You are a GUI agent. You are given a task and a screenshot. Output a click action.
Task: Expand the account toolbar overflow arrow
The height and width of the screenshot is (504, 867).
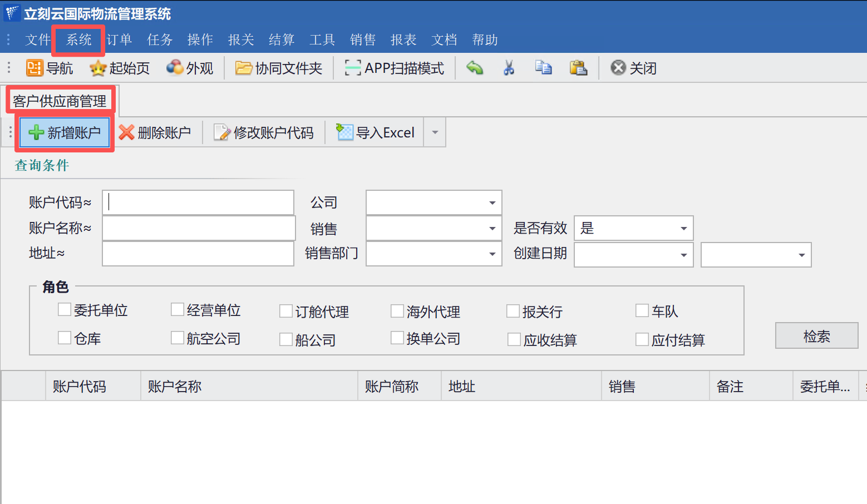point(435,132)
